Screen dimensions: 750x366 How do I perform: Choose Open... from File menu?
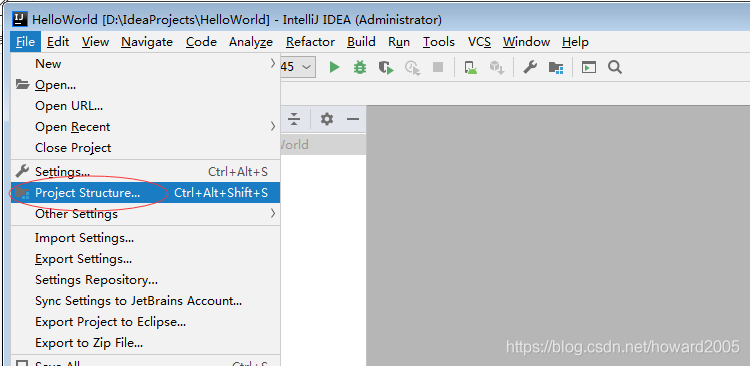click(145, 85)
